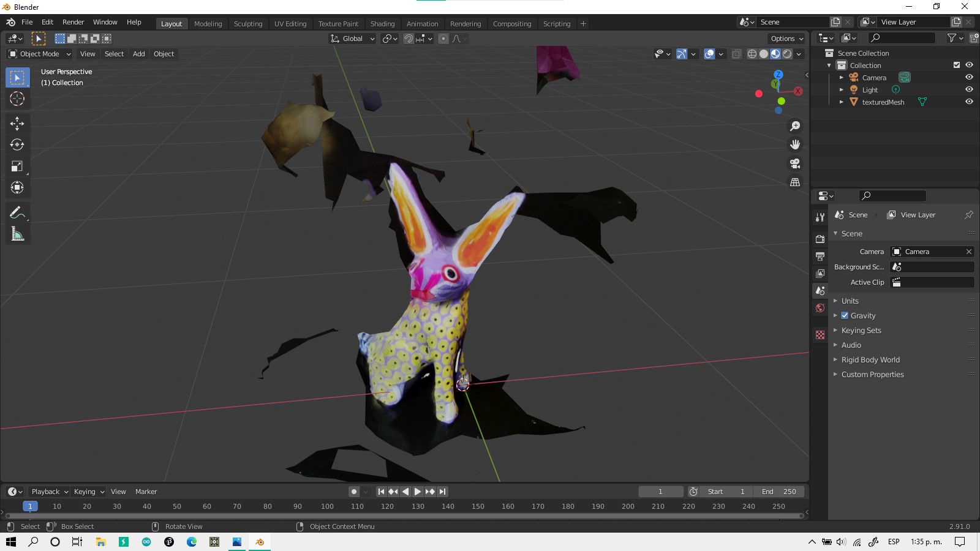Click the End frame field showing 250
Viewport: 980px width, 551px height.
779,492
